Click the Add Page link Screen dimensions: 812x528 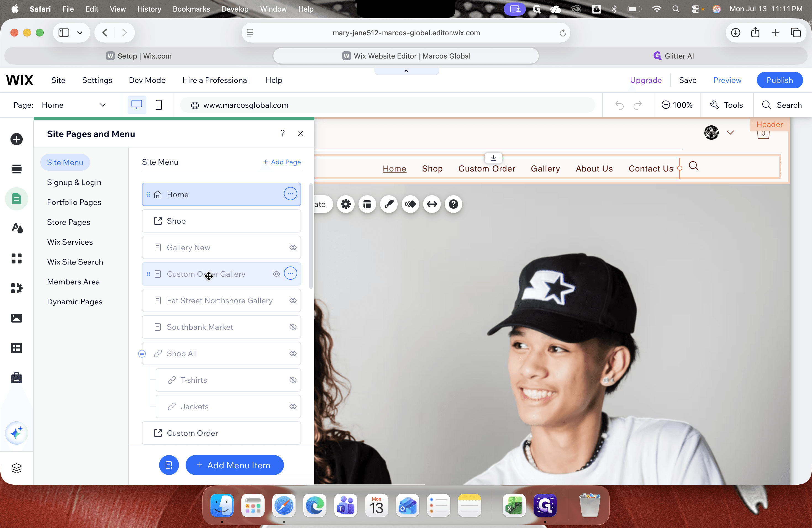(282, 162)
